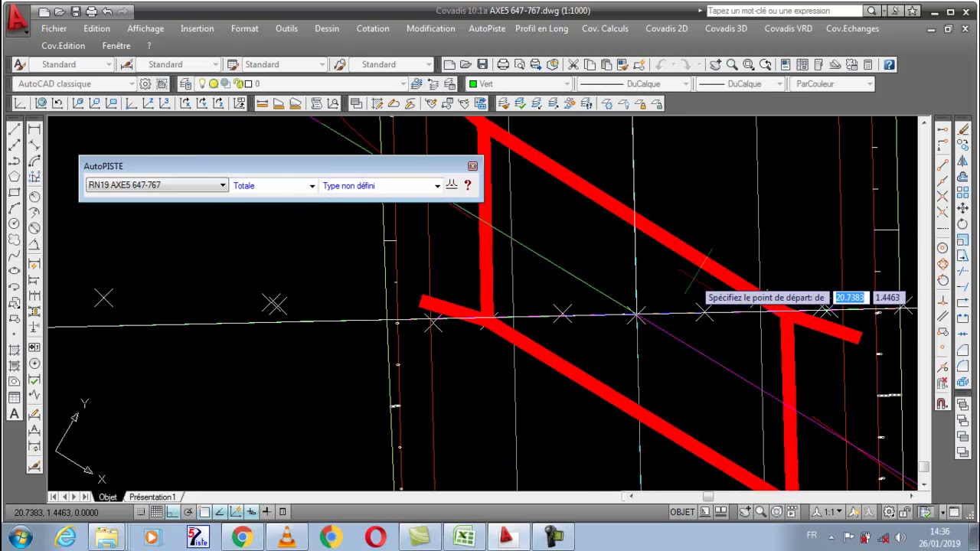
Task: Open VLC media player from taskbar
Action: click(x=286, y=537)
